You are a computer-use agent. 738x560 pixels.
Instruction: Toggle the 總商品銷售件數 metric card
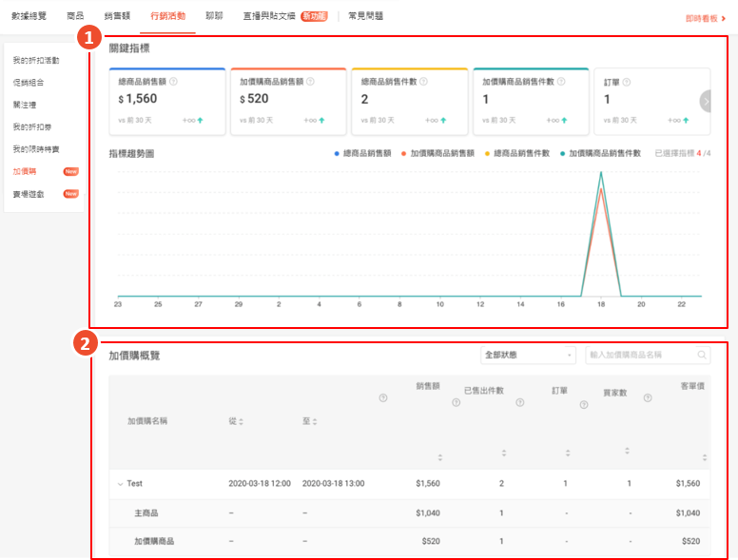[409, 101]
